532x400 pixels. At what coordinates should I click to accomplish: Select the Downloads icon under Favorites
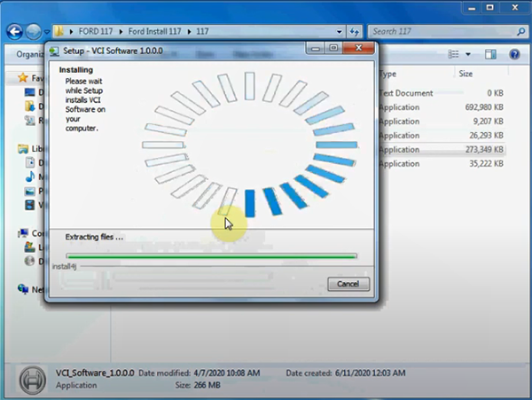pos(30,106)
